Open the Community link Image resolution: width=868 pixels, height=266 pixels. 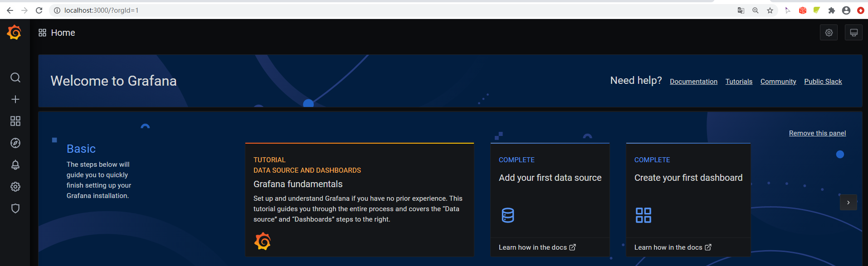coord(778,82)
